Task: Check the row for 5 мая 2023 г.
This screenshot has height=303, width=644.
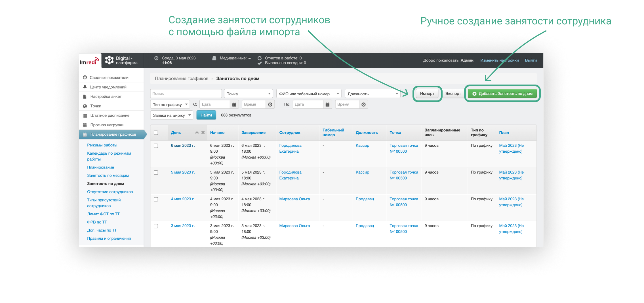Action: click(x=156, y=172)
